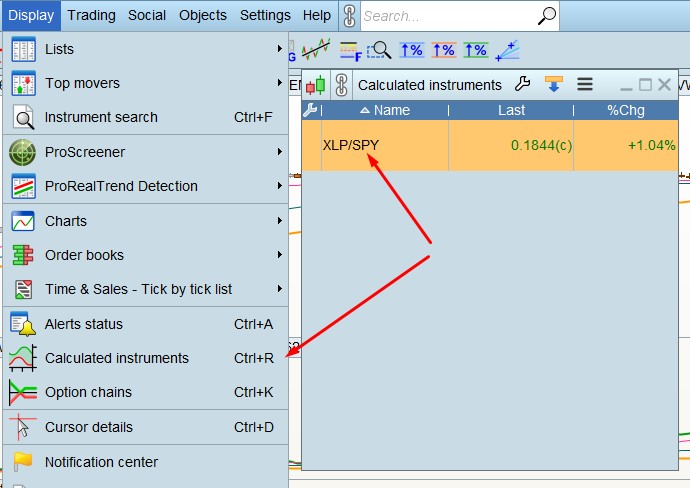Select Cursor details menu entry

145,427
